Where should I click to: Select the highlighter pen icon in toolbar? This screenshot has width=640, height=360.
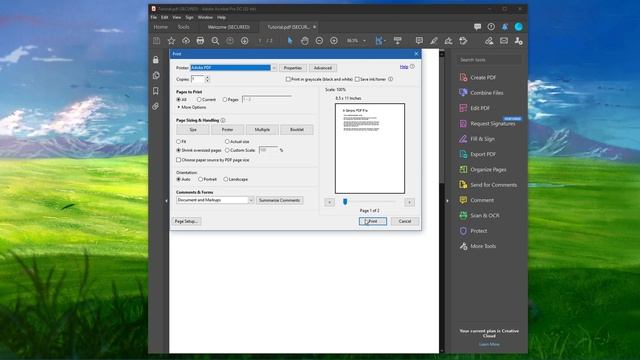click(x=433, y=40)
